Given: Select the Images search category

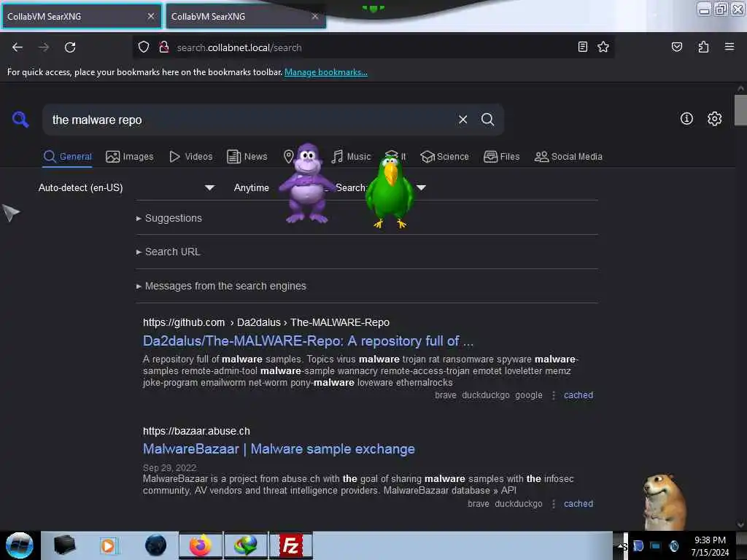Looking at the screenshot, I should (130, 156).
